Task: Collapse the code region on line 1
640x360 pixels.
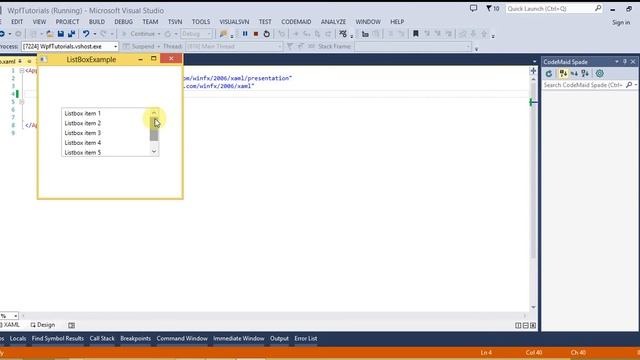Action: coord(22,71)
